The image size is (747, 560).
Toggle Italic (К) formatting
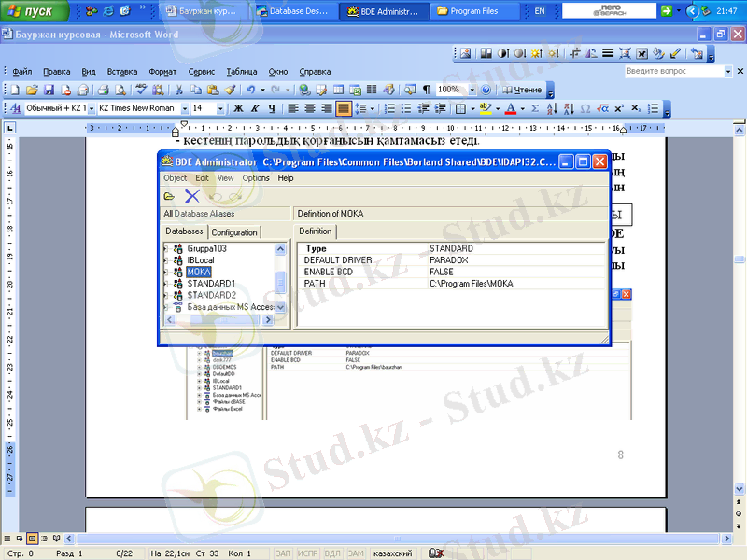(x=255, y=108)
